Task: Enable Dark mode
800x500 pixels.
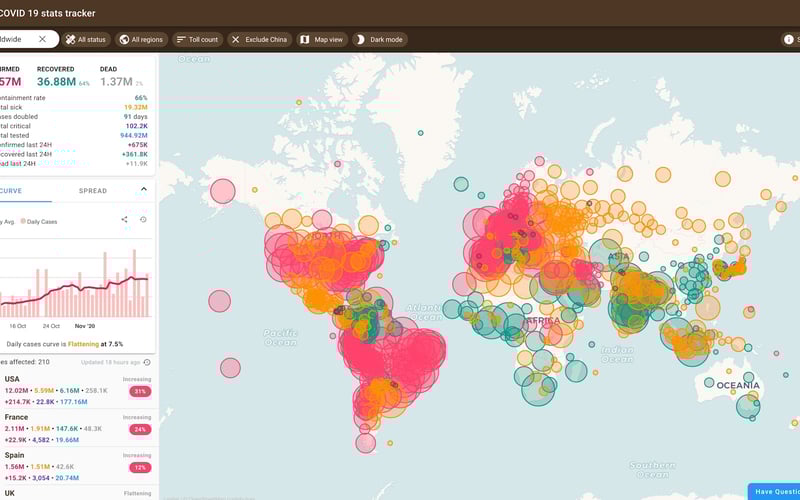Action: (x=380, y=39)
